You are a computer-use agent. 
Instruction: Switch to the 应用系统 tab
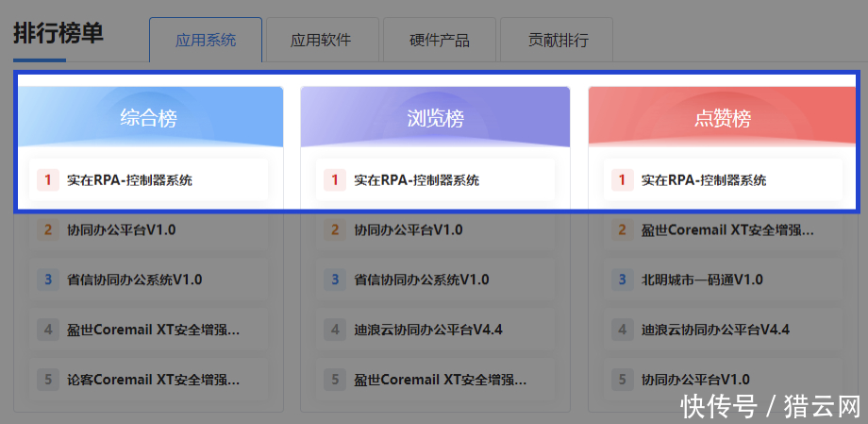click(206, 41)
